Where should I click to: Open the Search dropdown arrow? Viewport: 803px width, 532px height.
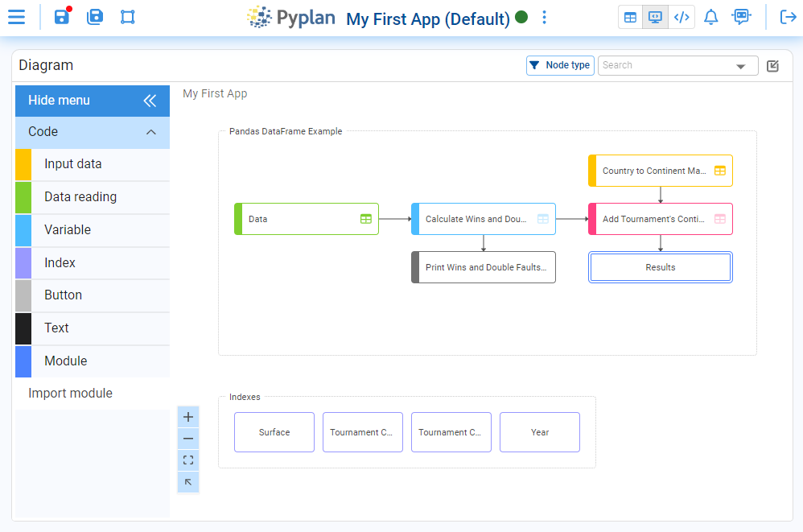pyautogui.click(x=740, y=66)
